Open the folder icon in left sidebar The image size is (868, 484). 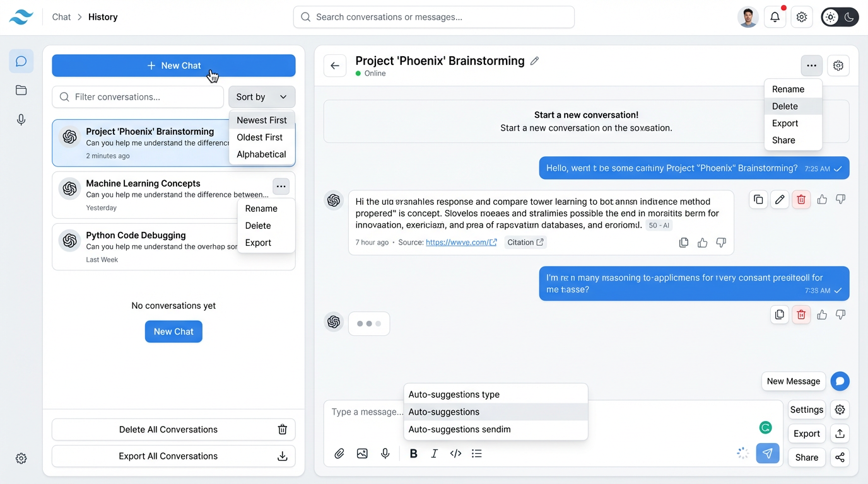[21, 90]
